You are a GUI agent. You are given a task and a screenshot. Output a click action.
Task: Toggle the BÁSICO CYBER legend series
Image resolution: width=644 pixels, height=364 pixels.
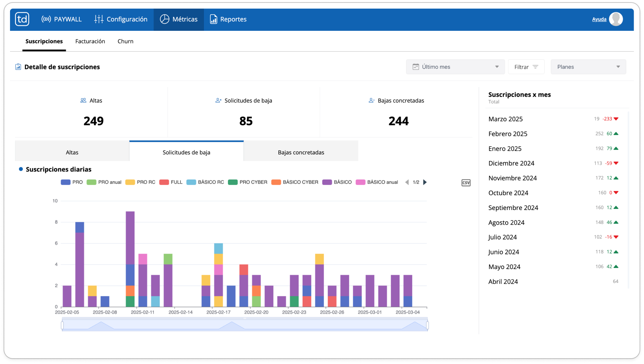pos(295,182)
